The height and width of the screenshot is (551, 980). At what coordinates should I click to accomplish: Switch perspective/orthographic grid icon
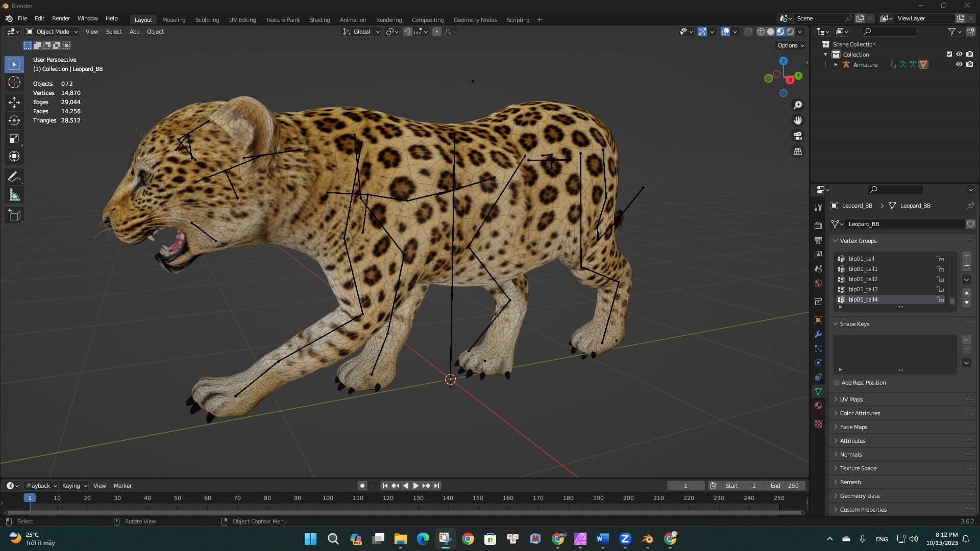pyautogui.click(x=797, y=152)
